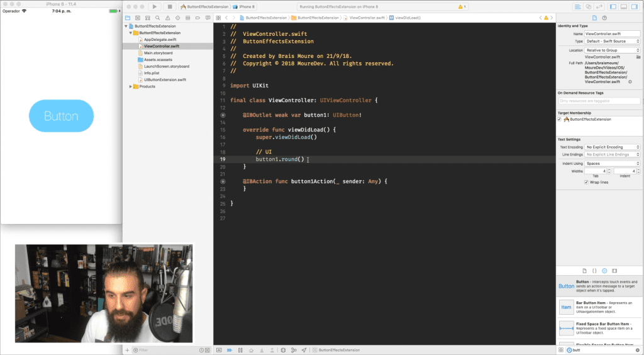This screenshot has height=355, width=644.
Task: Select UIButtonExtension.swift in the project navigator
Action: [165, 80]
